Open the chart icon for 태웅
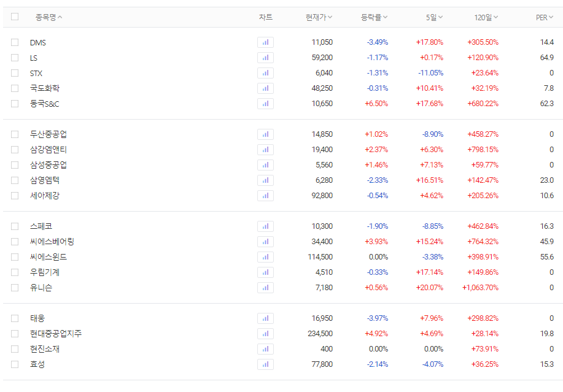This screenshot has height=392, width=563. click(x=265, y=318)
